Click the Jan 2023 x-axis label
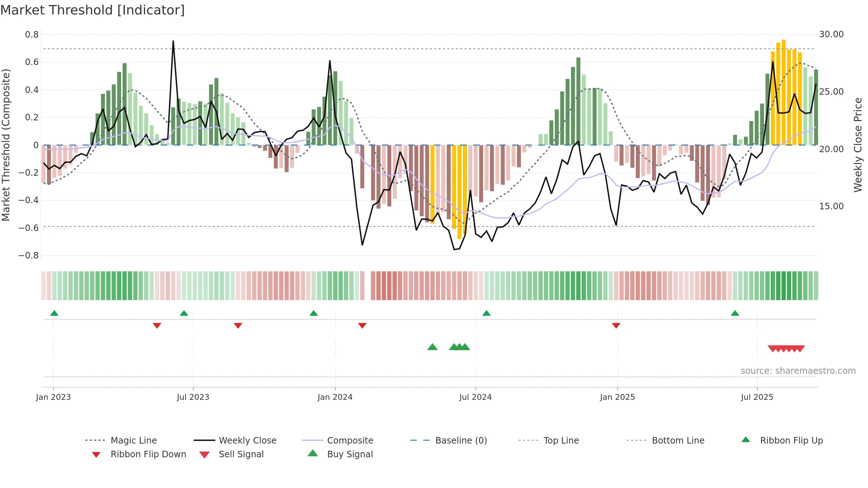 pos(54,397)
